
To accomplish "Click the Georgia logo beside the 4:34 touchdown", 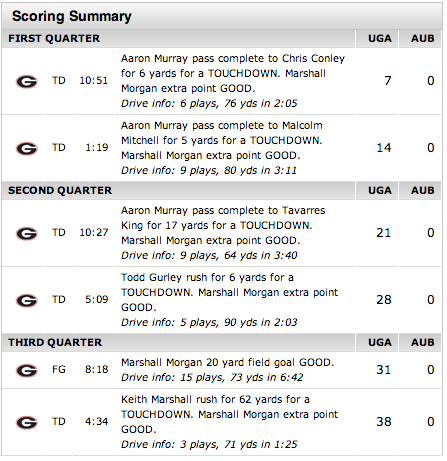I will [x=27, y=423].
